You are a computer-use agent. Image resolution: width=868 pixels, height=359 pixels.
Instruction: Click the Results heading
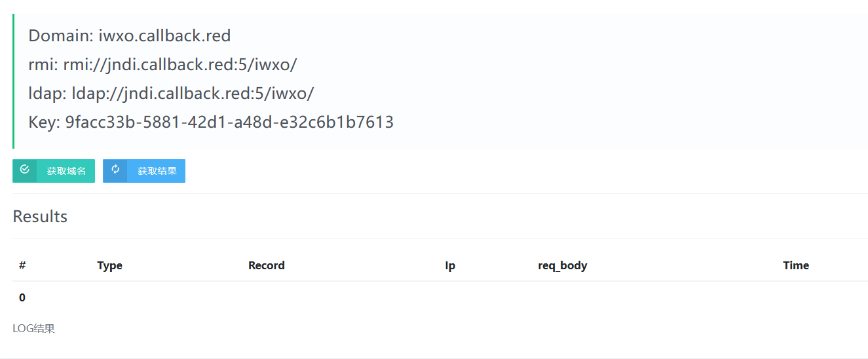40,216
